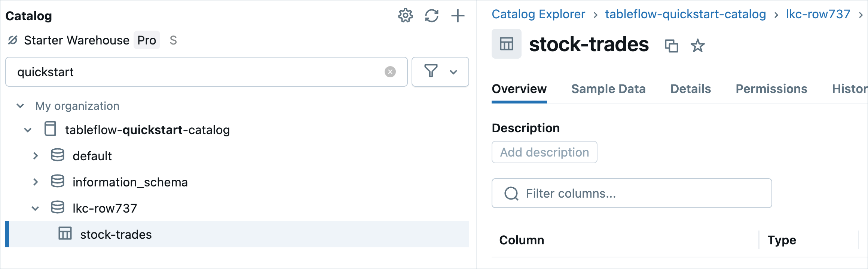Follow the Catalog Explorer breadcrumb link
The height and width of the screenshot is (269, 868).
(x=538, y=14)
